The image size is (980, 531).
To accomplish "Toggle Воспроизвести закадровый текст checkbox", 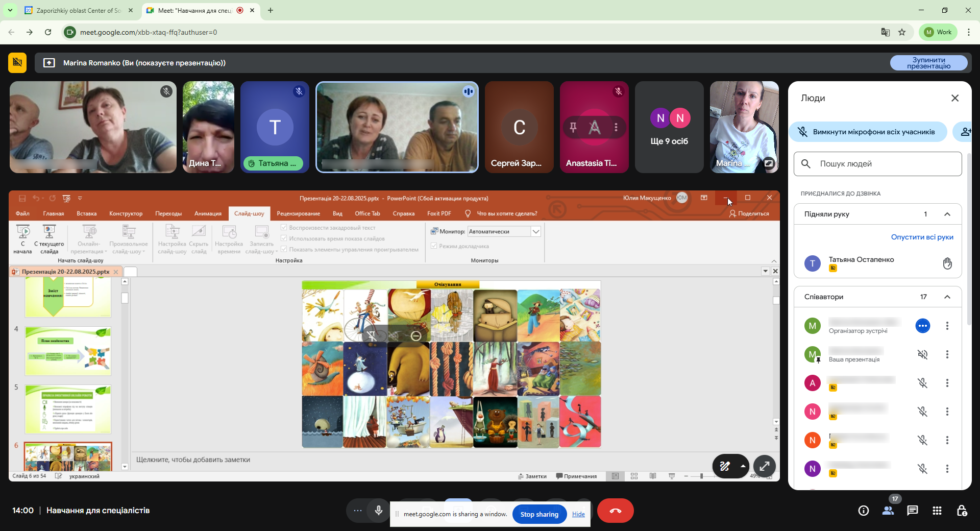I will pyautogui.click(x=284, y=228).
